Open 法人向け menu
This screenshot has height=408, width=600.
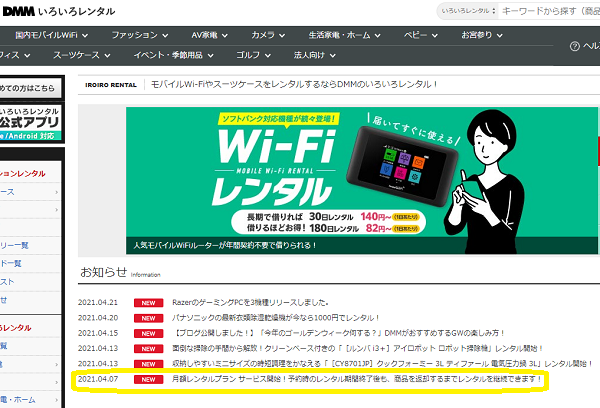(315, 55)
